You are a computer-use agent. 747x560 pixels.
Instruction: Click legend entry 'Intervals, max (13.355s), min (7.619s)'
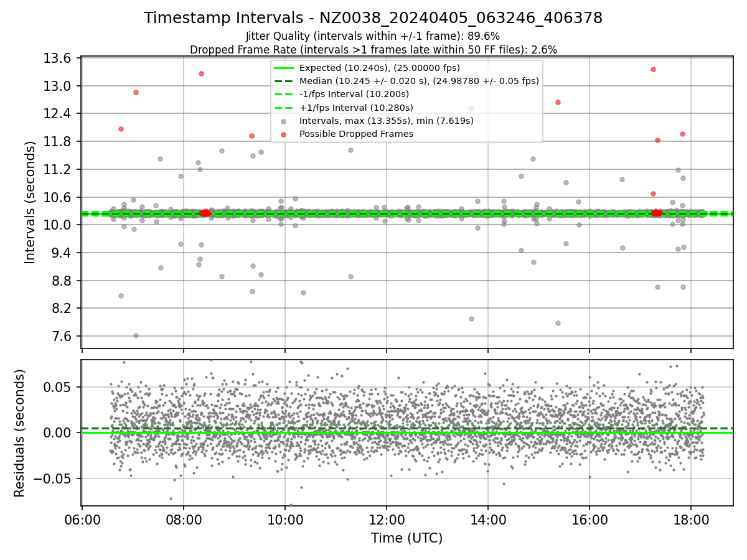point(387,121)
